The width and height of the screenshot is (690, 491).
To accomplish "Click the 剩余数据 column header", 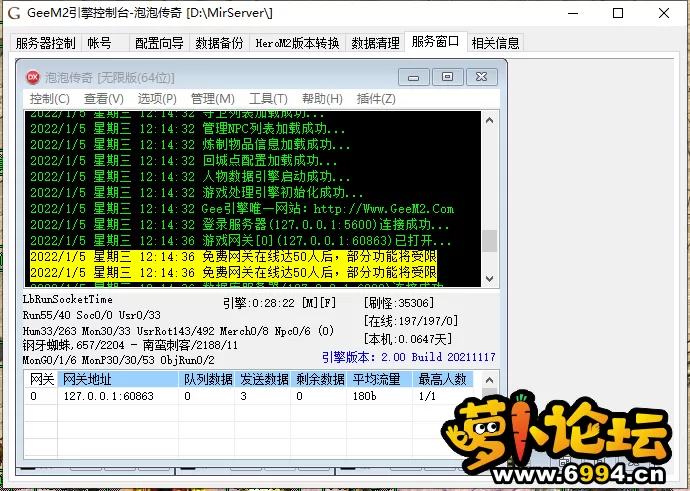I will click(x=319, y=379).
